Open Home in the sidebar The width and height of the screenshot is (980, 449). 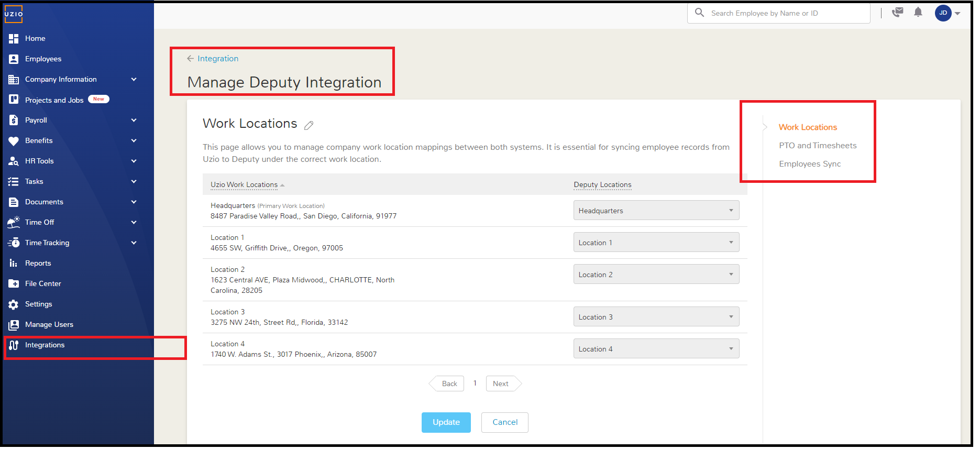click(35, 39)
